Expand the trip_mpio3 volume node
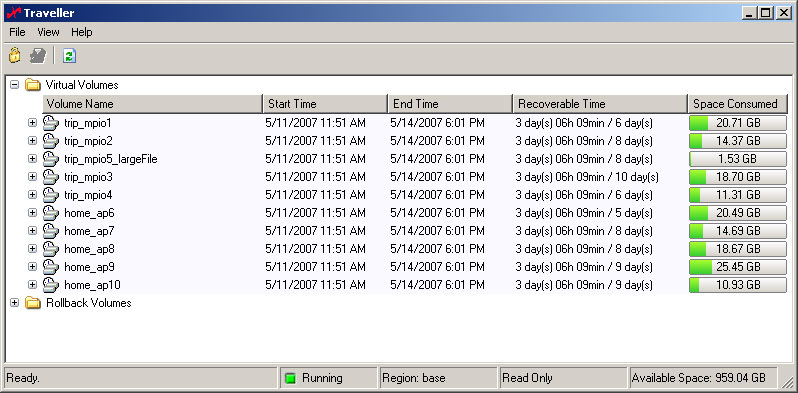Screen dimensions: 798x393 coord(33,177)
